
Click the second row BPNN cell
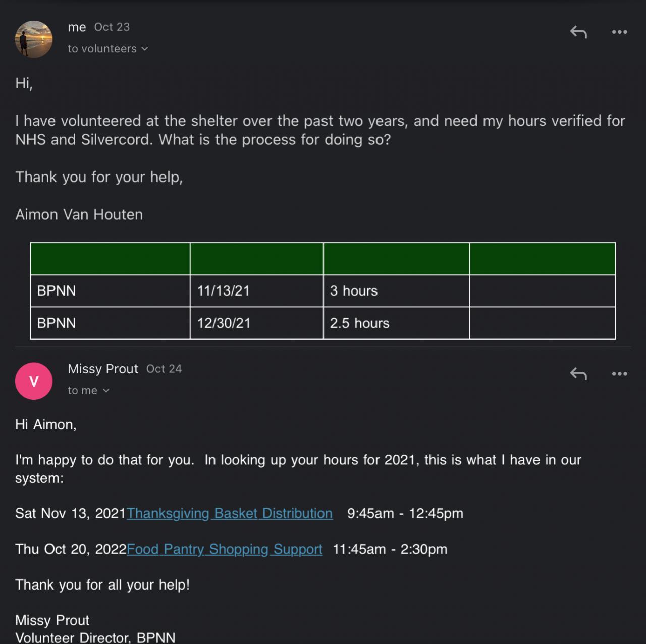(x=110, y=323)
